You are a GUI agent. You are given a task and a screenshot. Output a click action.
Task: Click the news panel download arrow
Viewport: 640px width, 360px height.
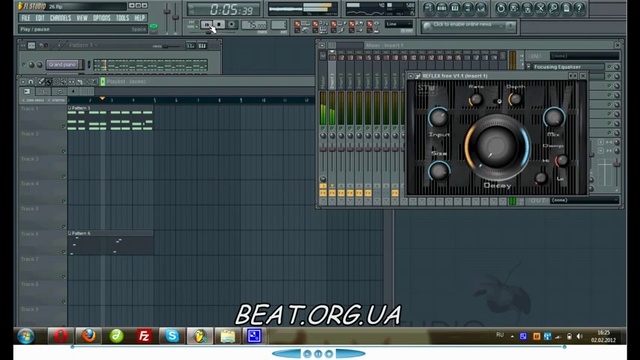[510, 27]
